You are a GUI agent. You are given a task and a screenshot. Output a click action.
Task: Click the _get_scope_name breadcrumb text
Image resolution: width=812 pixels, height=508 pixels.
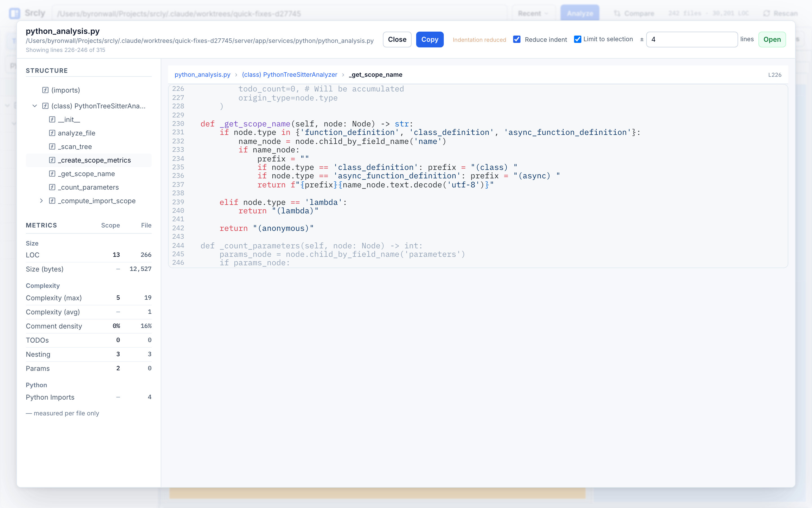pos(376,75)
